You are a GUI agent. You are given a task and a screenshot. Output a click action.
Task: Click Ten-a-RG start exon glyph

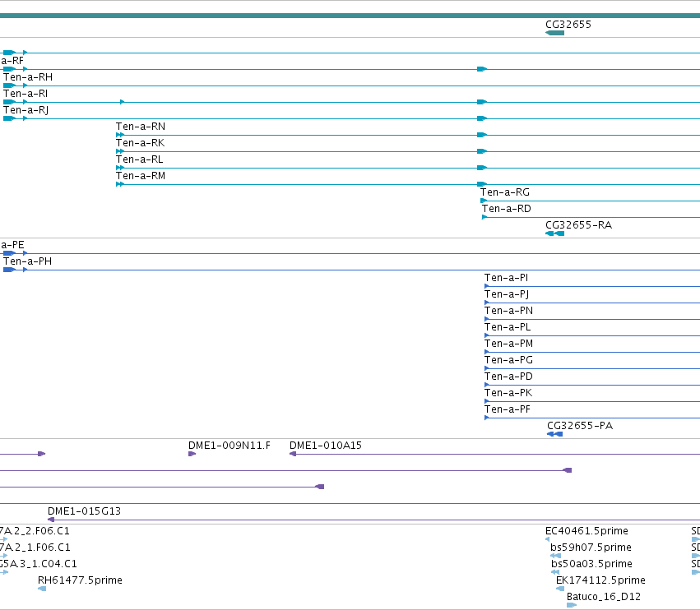484,201
